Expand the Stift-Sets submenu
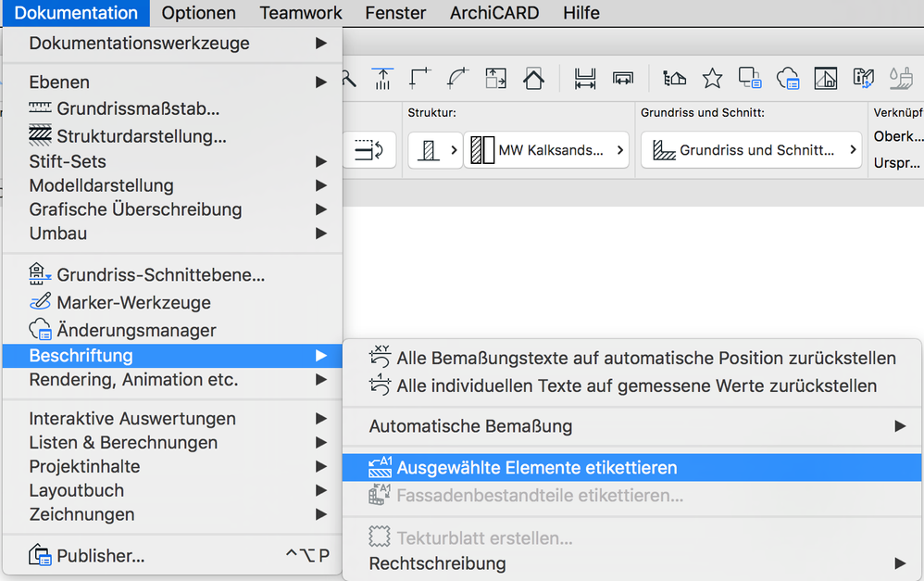Viewport: 924px width, 581px height. point(172,161)
